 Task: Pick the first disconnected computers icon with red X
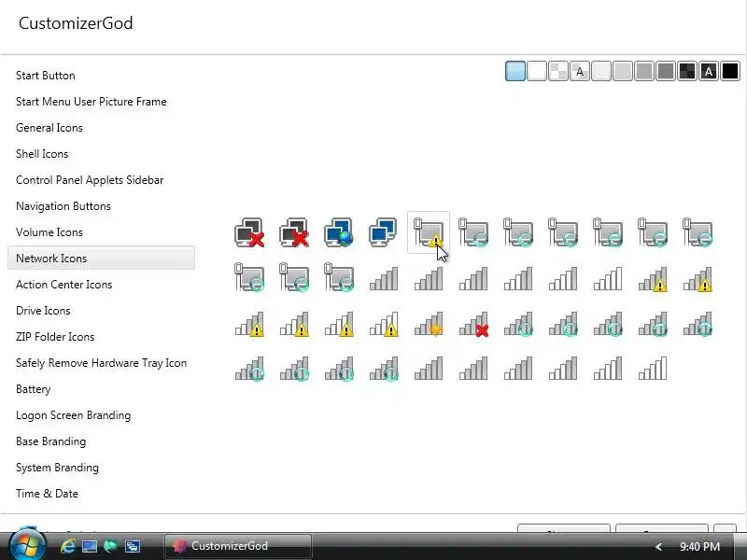[x=249, y=232]
